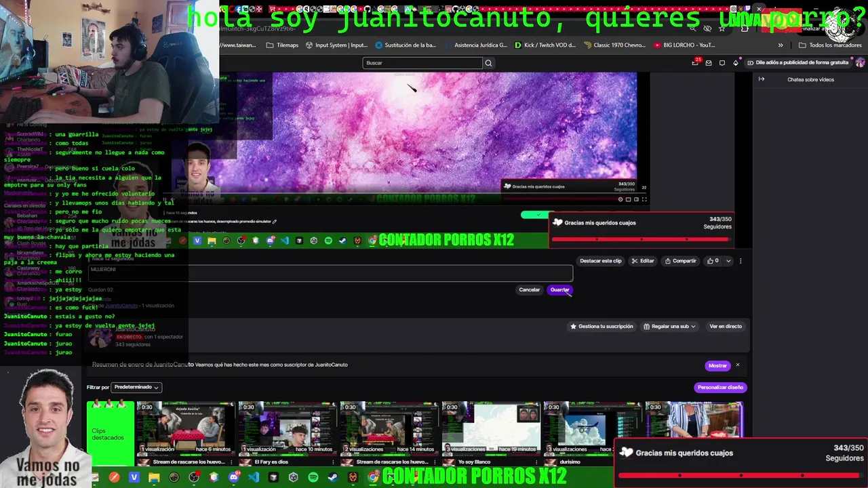This screenshot has width=868, height=488.
Task: Open the user avatar menu in the Twitch header
Action: (861, 62)
